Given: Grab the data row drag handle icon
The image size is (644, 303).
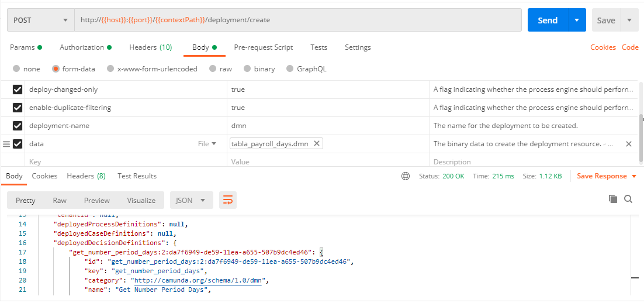Looking at the screenshot, I should click(x=6, y=144).
